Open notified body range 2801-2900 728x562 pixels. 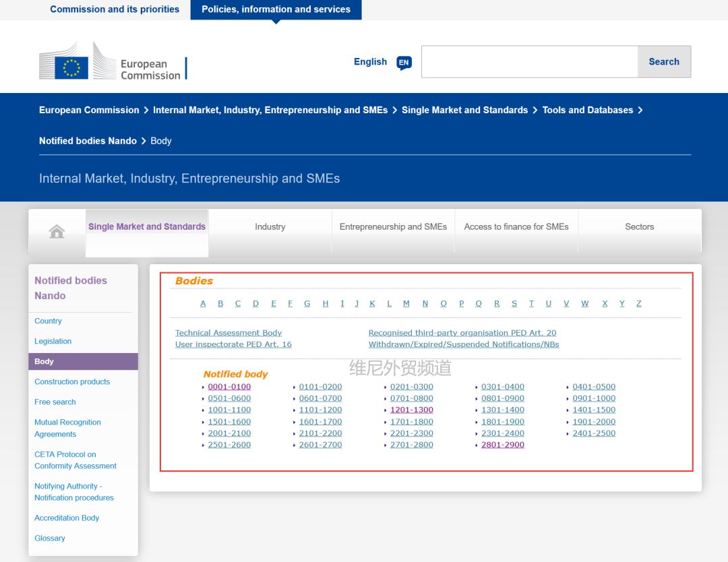(502, 445)
